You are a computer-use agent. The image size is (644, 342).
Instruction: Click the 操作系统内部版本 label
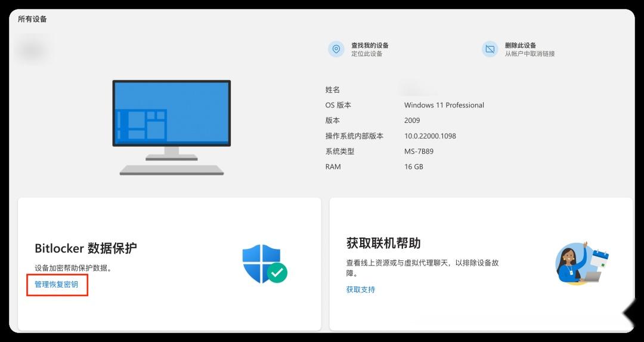354,135
